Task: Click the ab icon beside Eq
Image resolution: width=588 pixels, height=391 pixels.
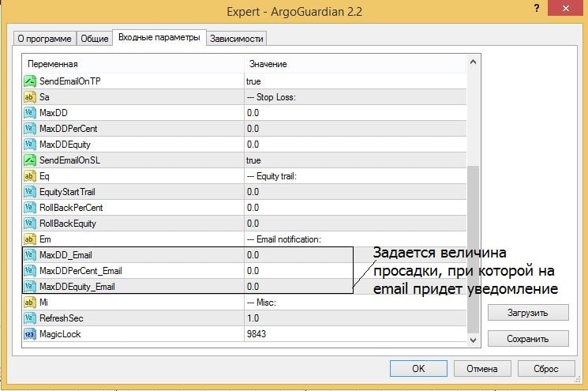Action: [30, 176]
